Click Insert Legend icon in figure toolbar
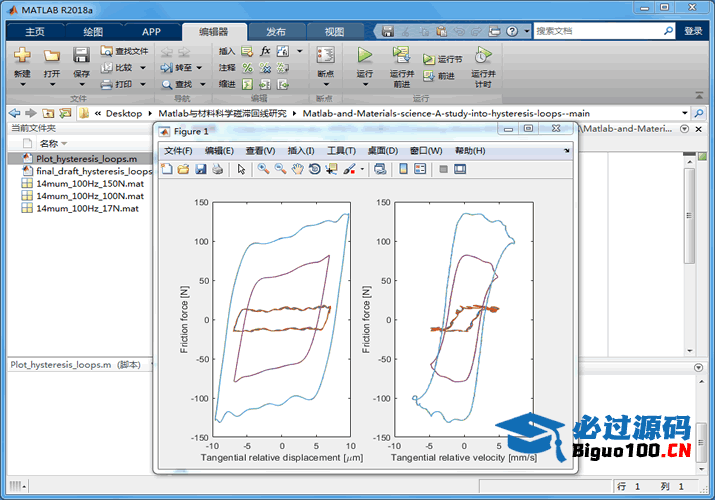 coord(420,169)
